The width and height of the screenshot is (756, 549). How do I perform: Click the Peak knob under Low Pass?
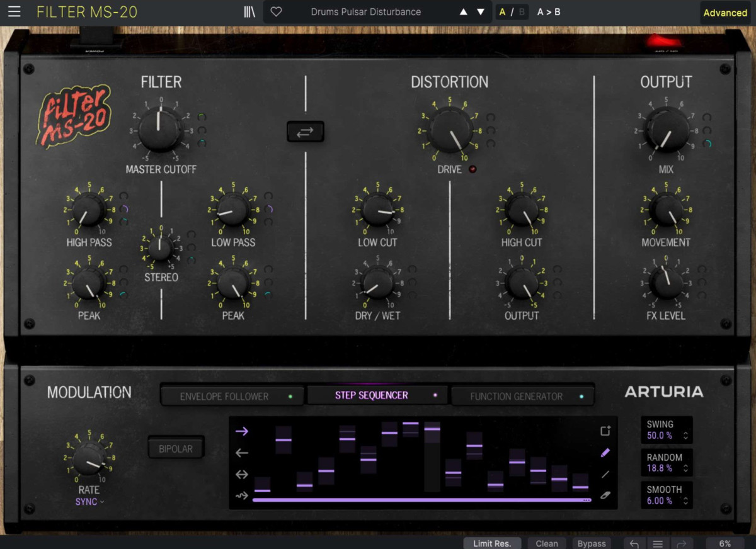point(233,283)
